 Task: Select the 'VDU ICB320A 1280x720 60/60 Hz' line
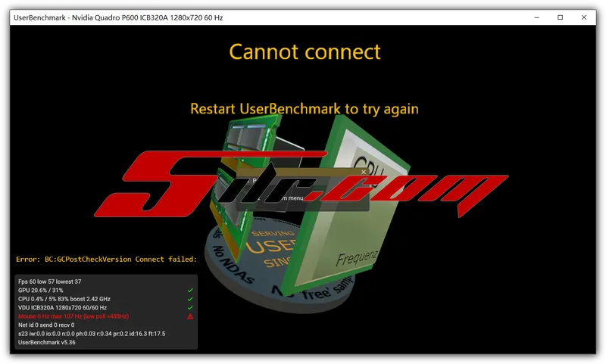62,308
